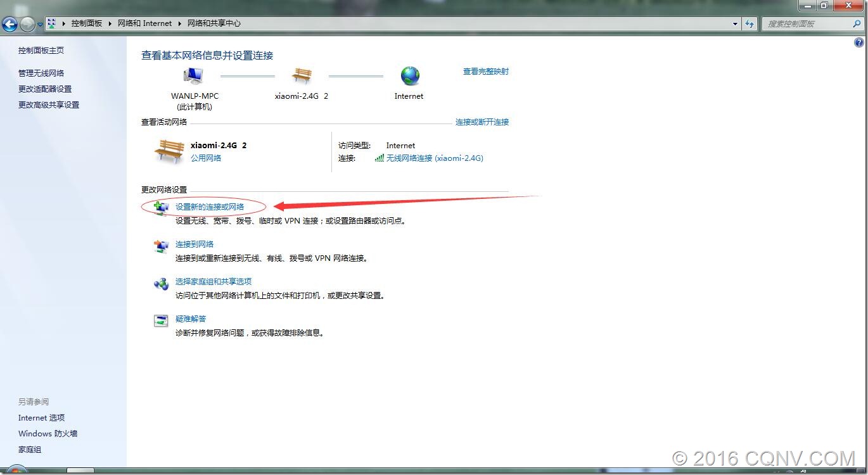Click the icon beside 设置新的连接或网络
This screenshot has width=868, height=475.
(162, 207)
